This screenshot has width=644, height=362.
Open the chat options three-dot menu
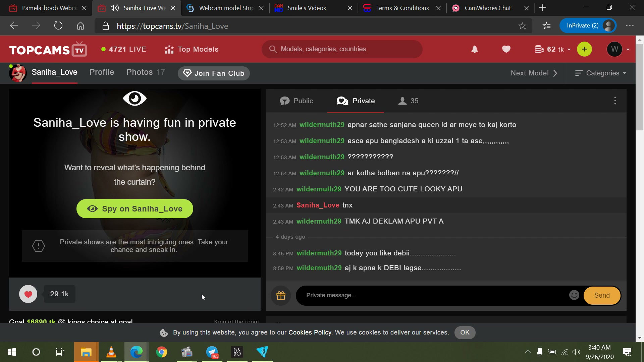tap(615, 101)
